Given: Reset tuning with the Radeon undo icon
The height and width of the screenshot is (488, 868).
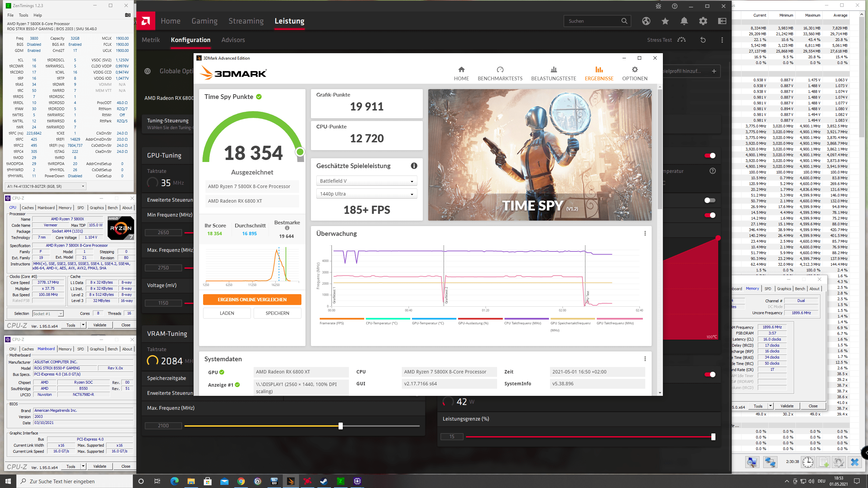Looking at the screenshot, I should pos(703,40).
